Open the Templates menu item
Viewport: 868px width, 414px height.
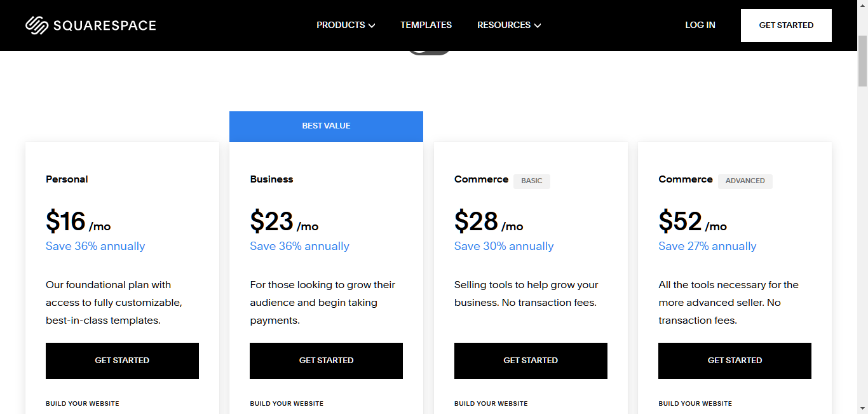click(x=426, y=25)
